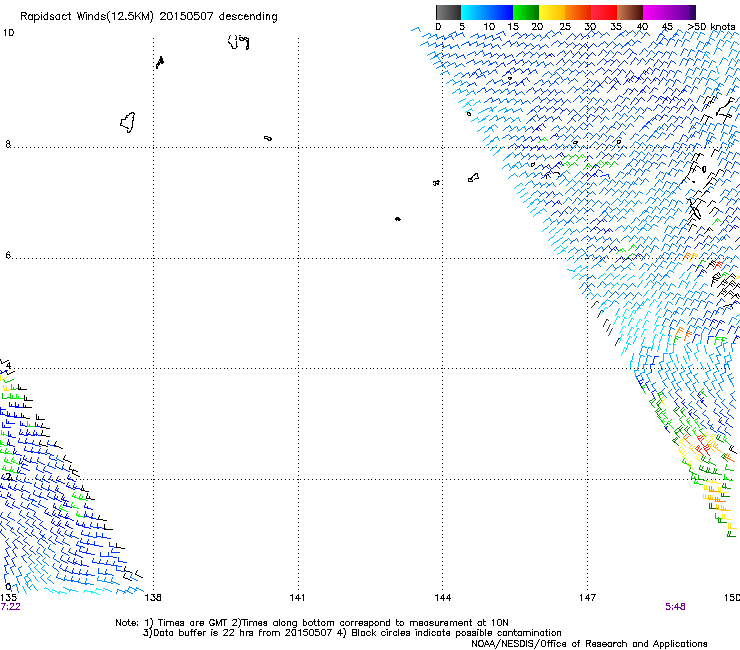Click longitude label '141' on bottom axis

[x=297, y=598]
